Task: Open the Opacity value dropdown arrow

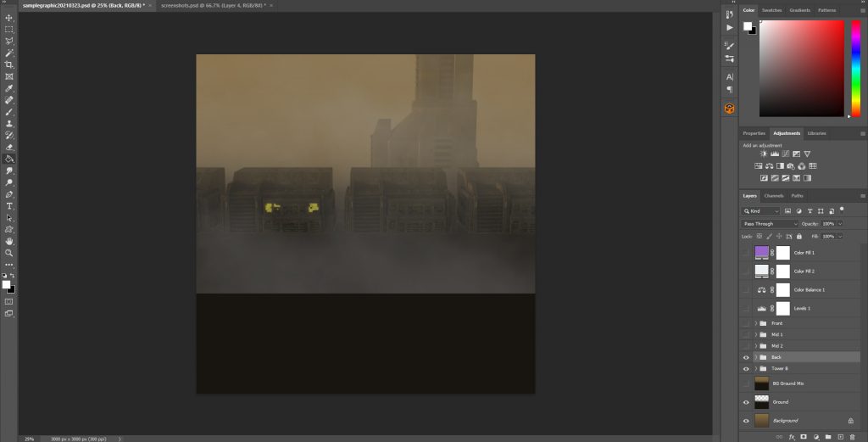Action: point(840,224)
